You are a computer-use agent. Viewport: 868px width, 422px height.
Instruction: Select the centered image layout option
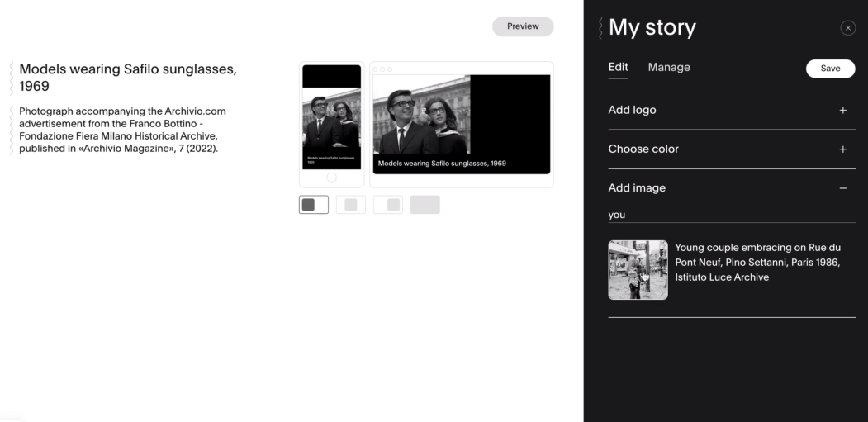click(350, 204)
